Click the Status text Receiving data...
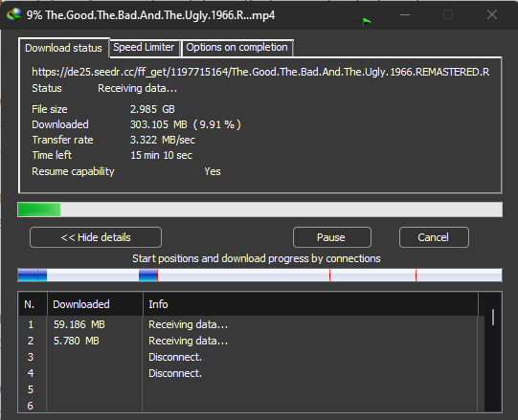Image resolution: width=518 pixels, height=420 pixels. click(138, 88)
